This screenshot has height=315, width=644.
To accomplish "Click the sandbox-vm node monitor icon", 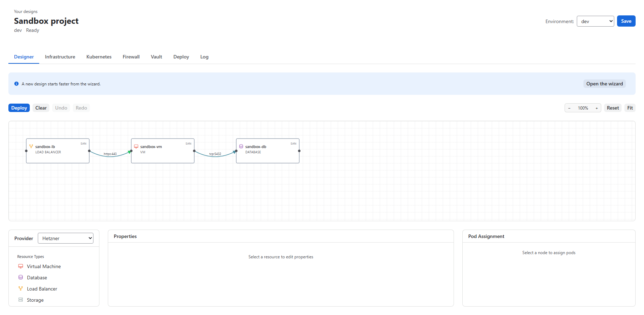I will [136, 146].
